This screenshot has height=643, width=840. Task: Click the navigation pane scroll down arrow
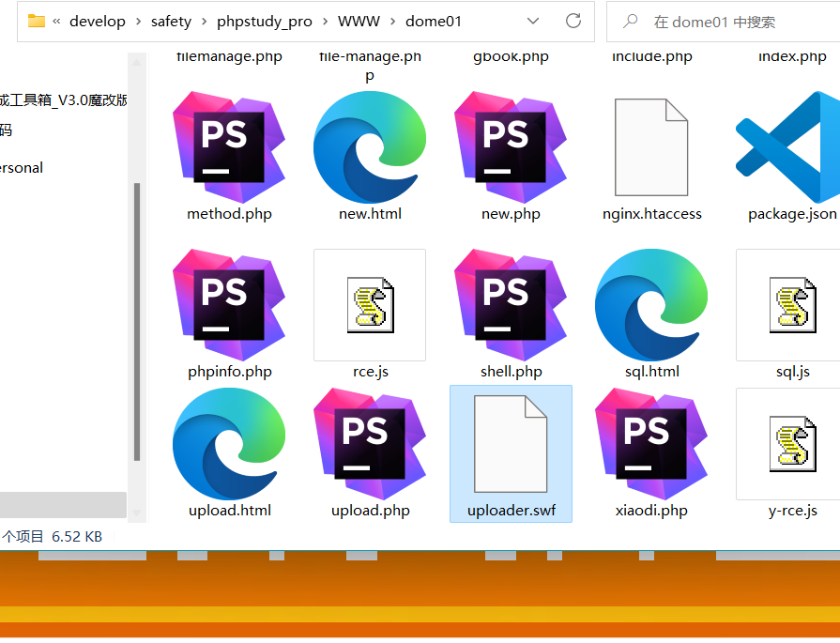[x=137, y=513]
